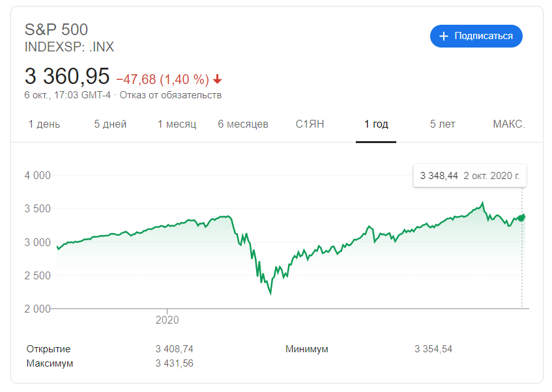Switch to the 5 лет tab

click(443, 124)
